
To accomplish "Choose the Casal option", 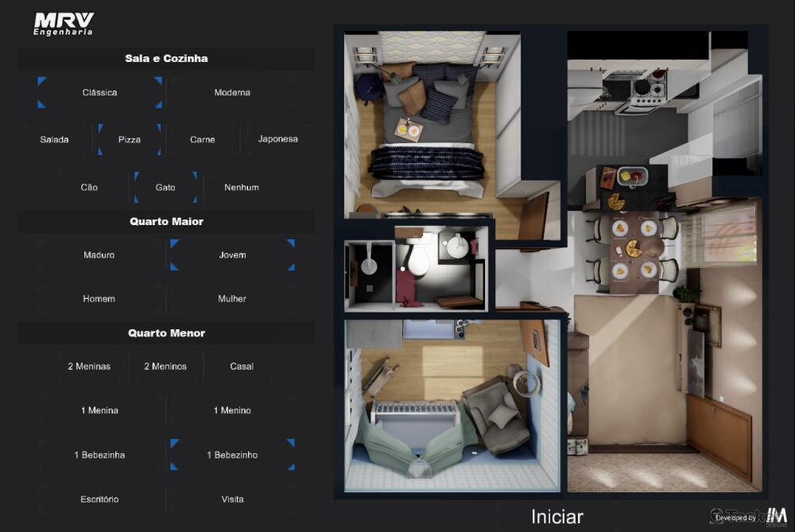I will point(242,367).
